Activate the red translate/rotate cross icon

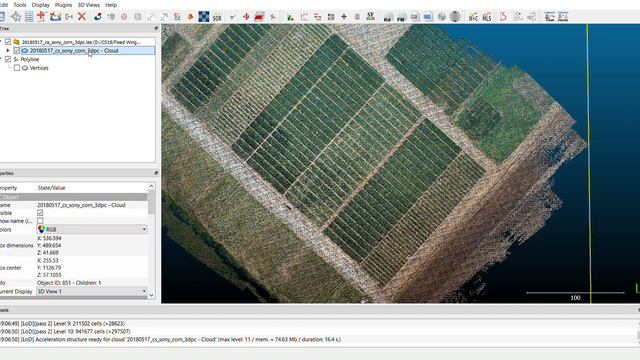(246, 16)
